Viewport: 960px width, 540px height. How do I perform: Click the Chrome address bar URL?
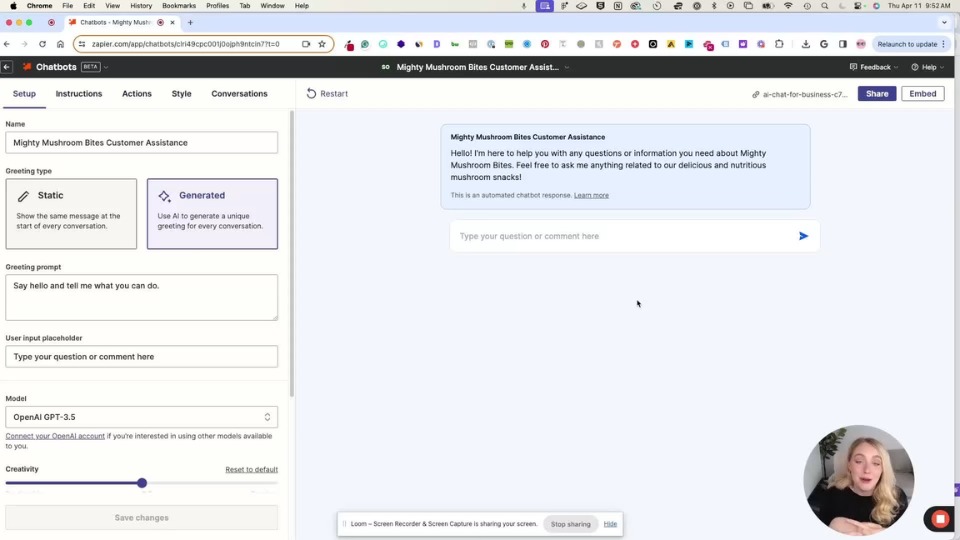186,44
